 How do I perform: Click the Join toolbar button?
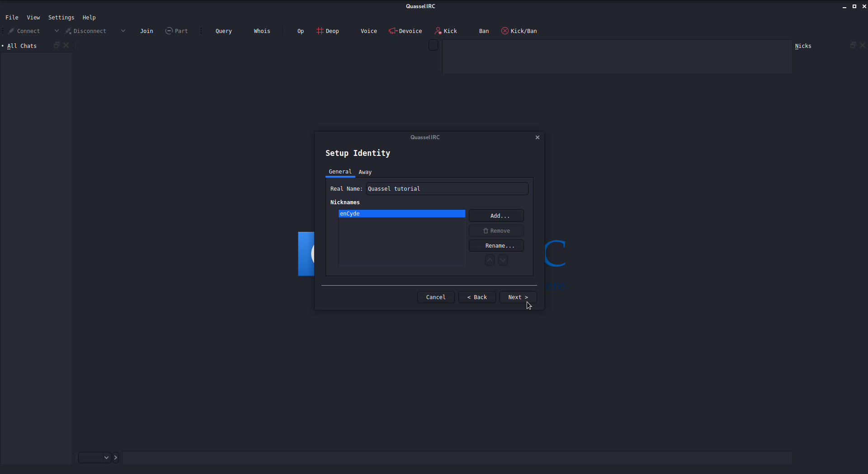(x=146, y=31)
